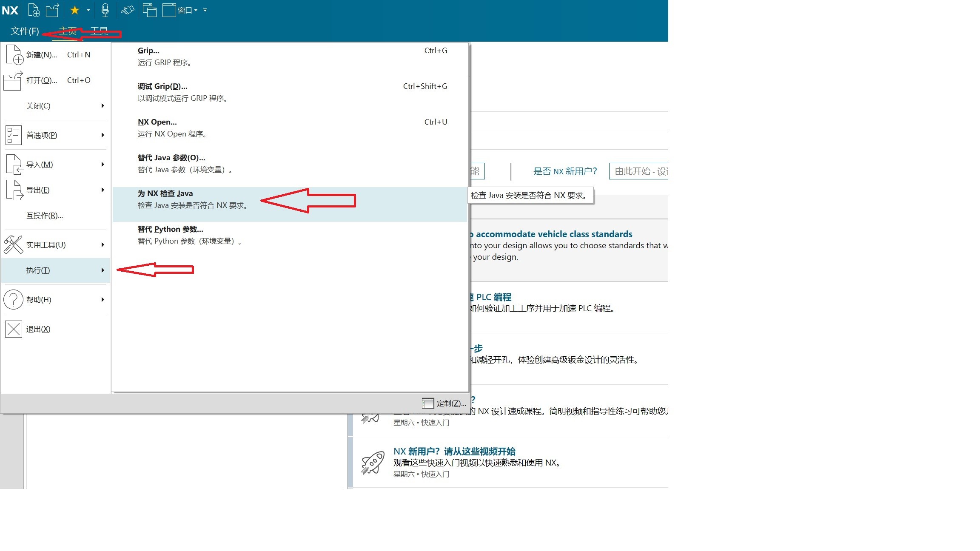
Task: Open the quick access toolbar options arrow
Action: point(205,10)
